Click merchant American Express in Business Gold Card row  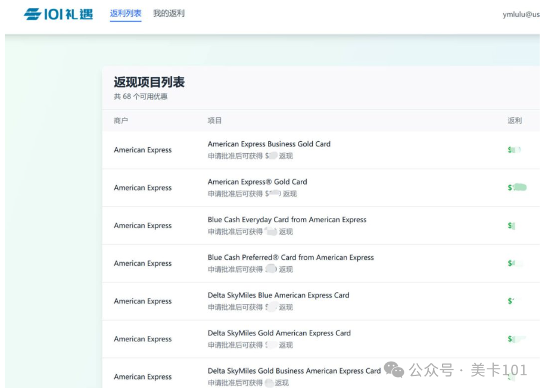tap(142, 150)
